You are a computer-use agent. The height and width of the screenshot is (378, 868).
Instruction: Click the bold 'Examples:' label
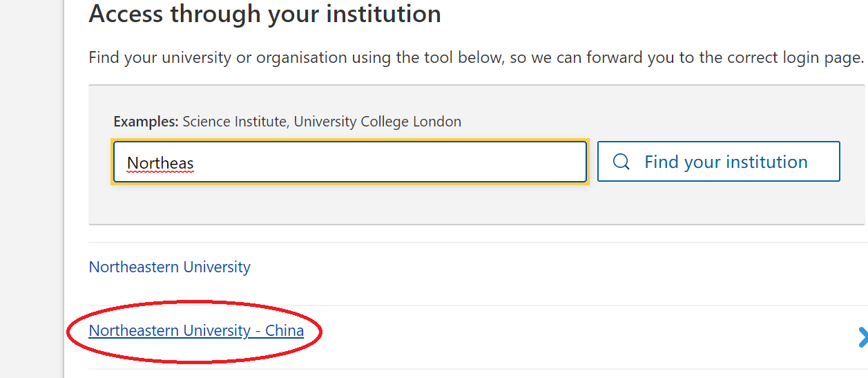(x=146, y=122)
